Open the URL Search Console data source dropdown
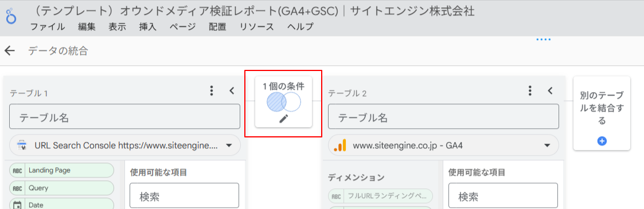Screen dimensions: 644x209 125,145
